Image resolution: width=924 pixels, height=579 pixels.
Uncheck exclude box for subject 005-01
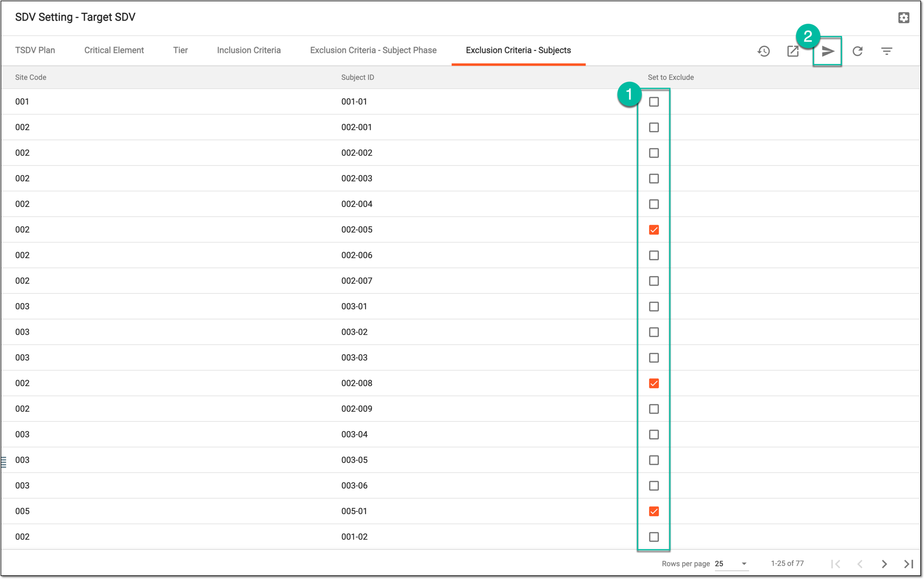pos(654,511)
